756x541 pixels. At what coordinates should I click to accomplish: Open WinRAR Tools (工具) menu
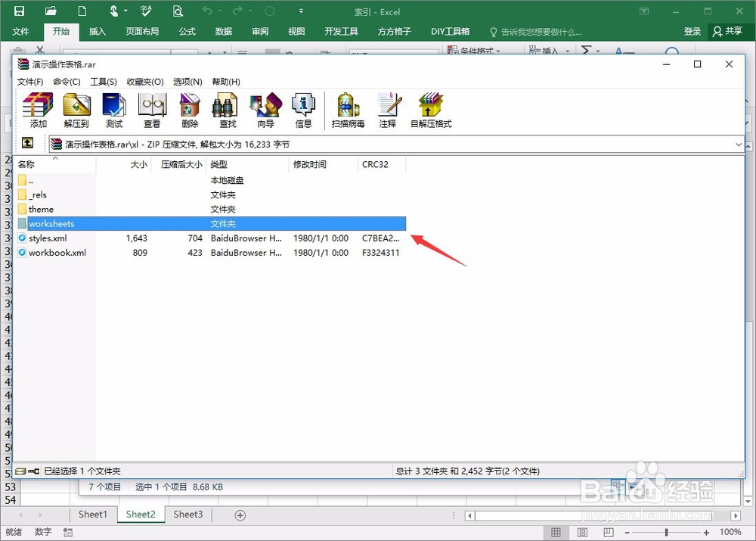(103, 82)
